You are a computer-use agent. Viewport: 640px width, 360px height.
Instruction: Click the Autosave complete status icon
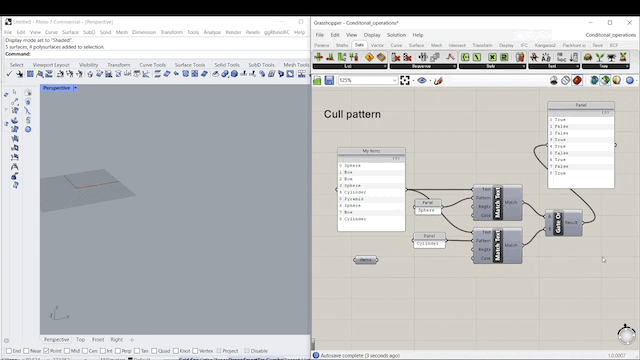point(316,356)
